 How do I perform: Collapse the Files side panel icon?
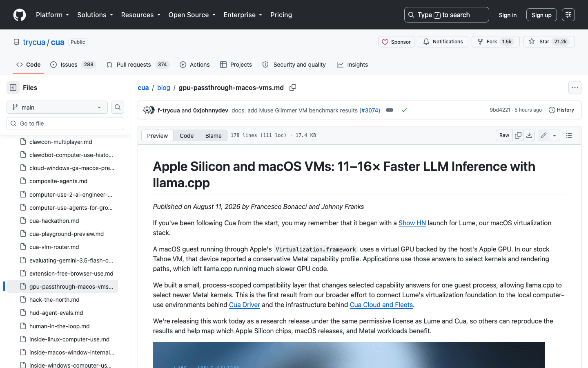point(13,88)
